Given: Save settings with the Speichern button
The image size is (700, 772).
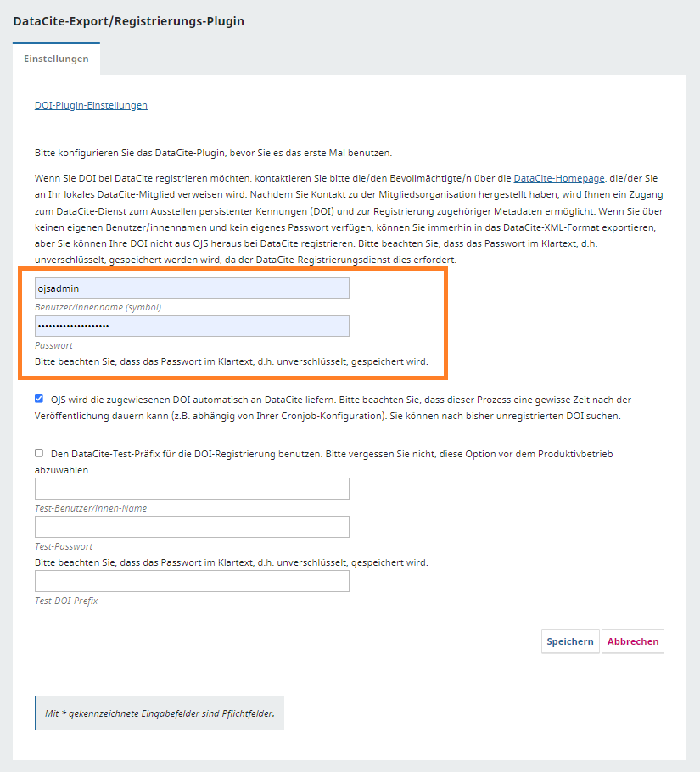Looking at the screenshot, I should 570,641.
